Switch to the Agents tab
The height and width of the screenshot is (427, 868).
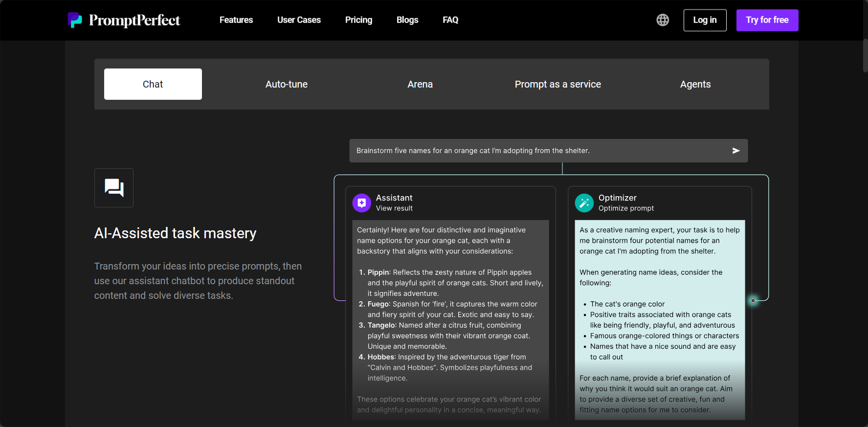coord(695,84)
